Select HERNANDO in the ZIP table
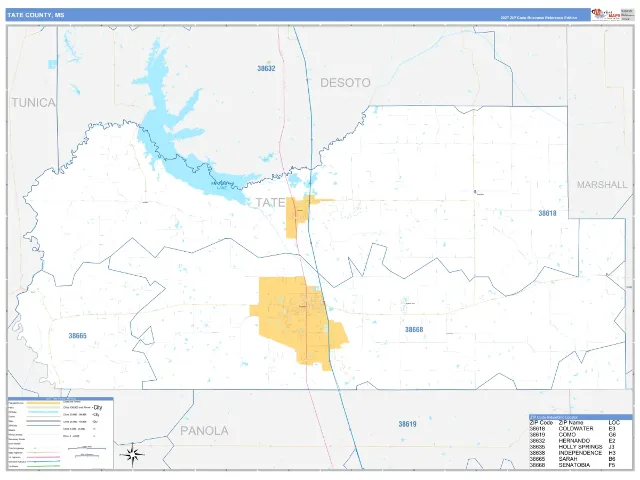 pos(574,441)
